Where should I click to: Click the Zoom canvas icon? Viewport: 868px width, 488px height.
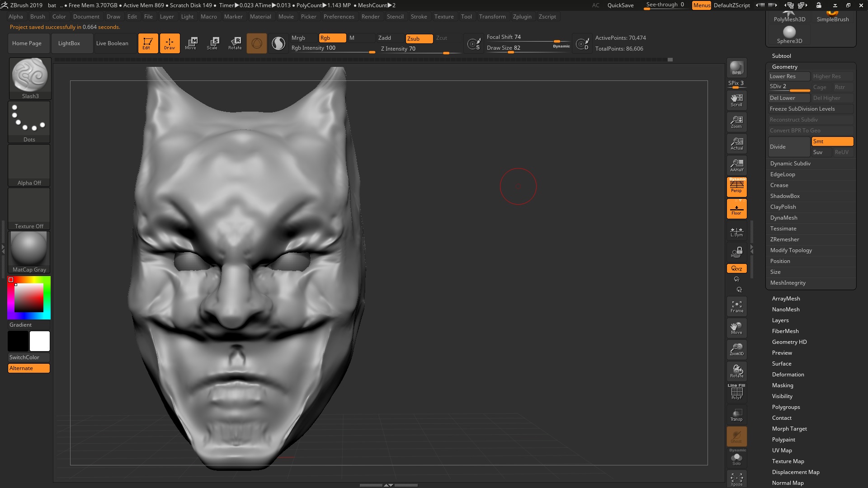click(736, 122)
